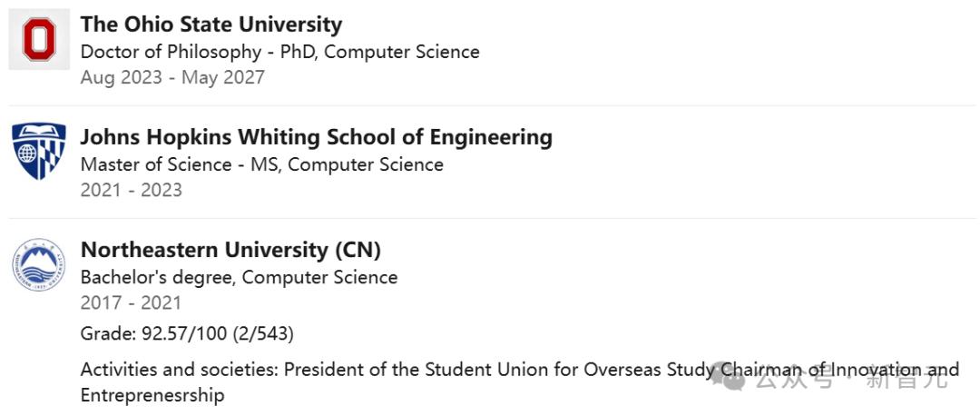Click the Bachelor's degree, Computer Science line

pyautogui.click(x=239, y=277)
